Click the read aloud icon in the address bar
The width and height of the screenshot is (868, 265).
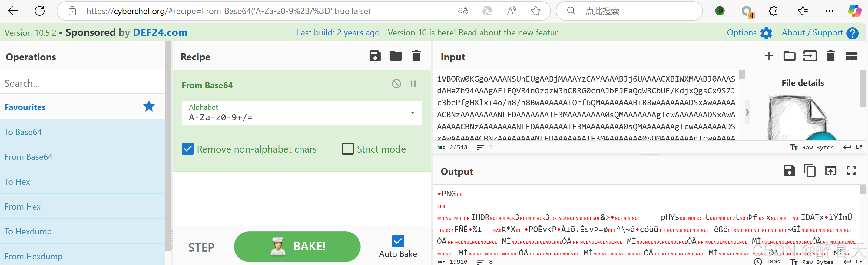[512, 11]
